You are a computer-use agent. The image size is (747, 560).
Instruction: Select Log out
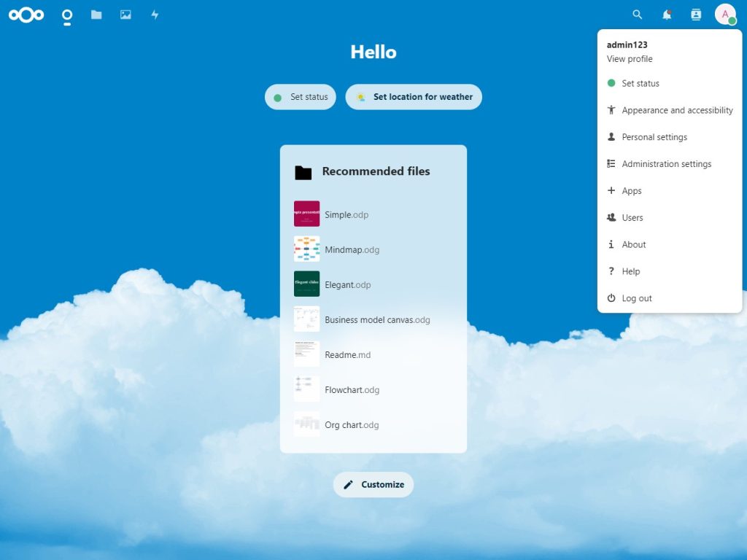670,298
